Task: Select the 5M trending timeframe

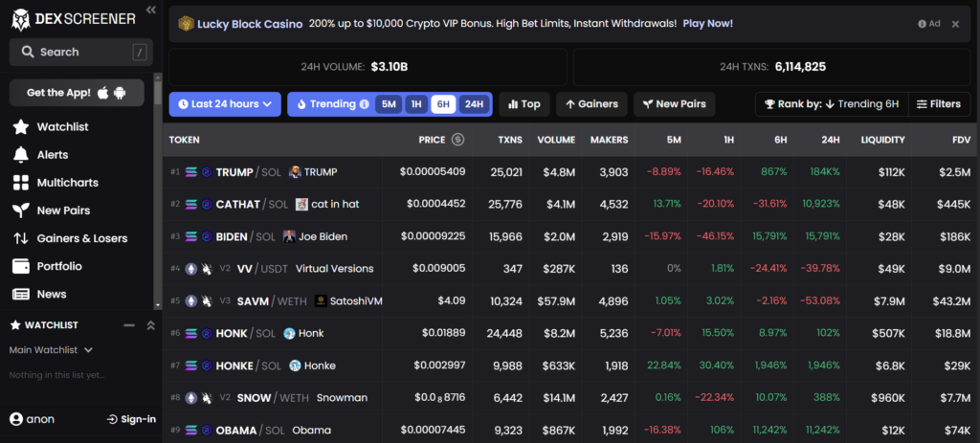Action: click(389, 104)
